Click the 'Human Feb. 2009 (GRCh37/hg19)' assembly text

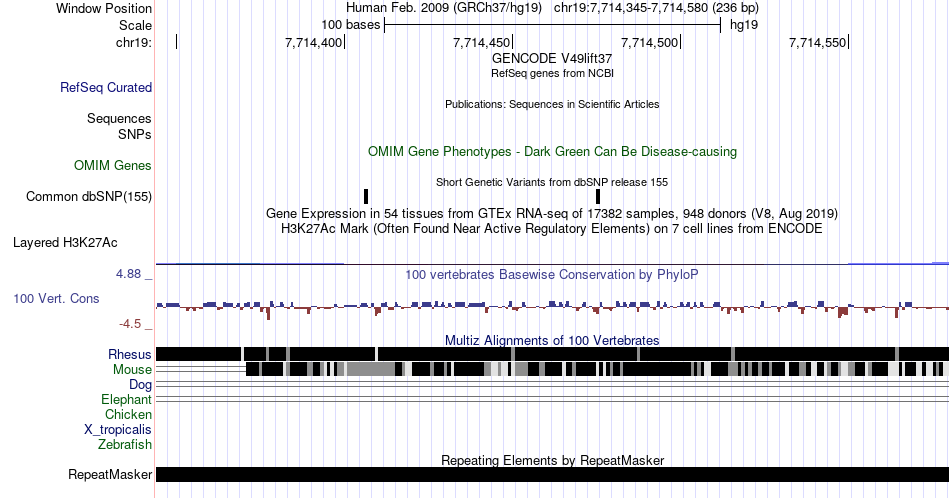(x=446, y=8)
